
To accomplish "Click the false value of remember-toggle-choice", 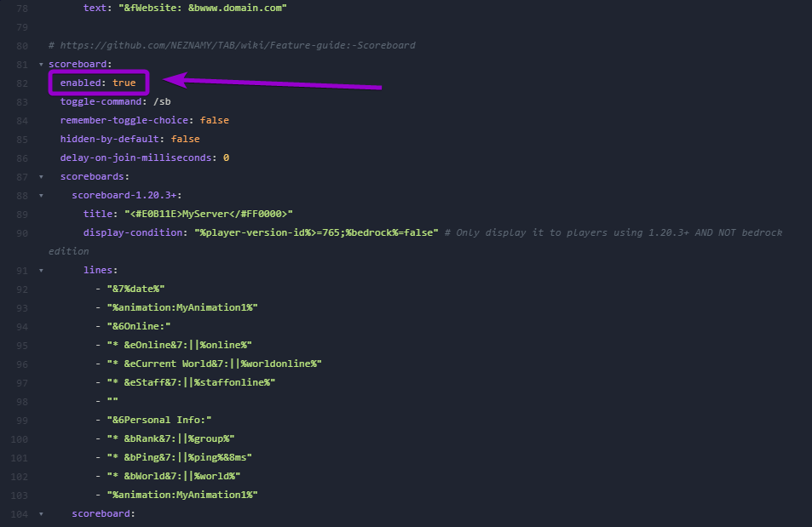I will click(x=214, y=120).
